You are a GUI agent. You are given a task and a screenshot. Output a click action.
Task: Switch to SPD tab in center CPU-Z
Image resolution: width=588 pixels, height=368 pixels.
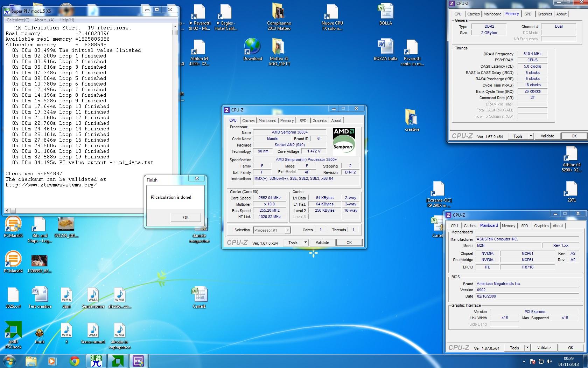pyautogui.click(x=303, y=121)
